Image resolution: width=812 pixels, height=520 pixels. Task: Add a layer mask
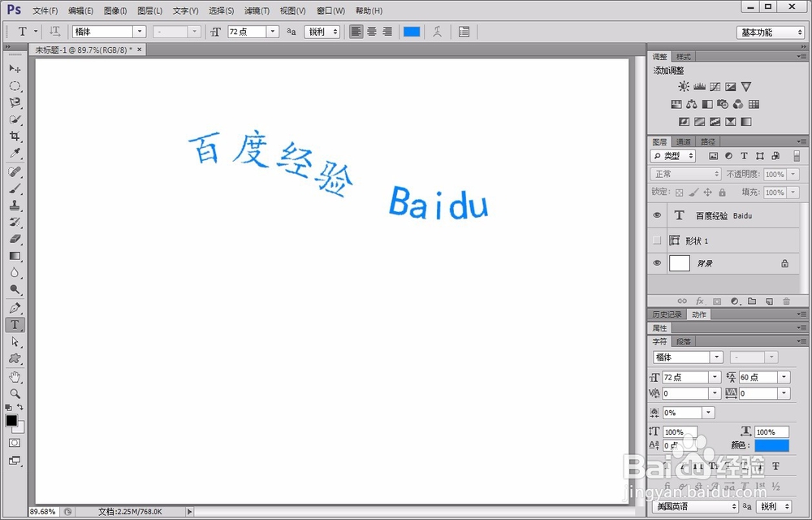pos(717,301)
